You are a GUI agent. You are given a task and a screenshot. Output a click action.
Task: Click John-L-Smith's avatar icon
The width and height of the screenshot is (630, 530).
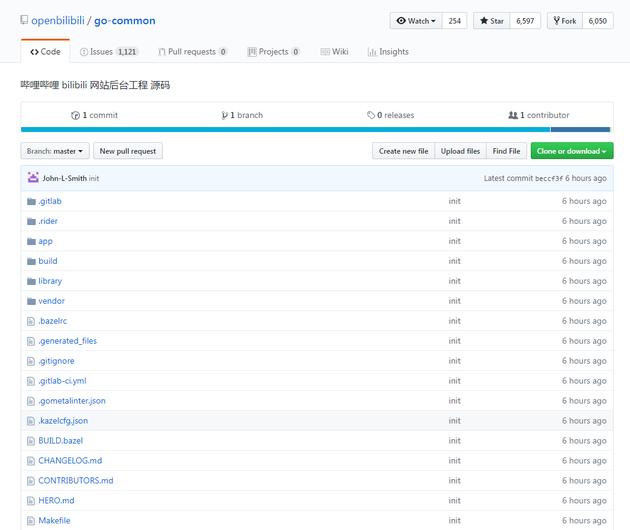[x=33, y=178]
